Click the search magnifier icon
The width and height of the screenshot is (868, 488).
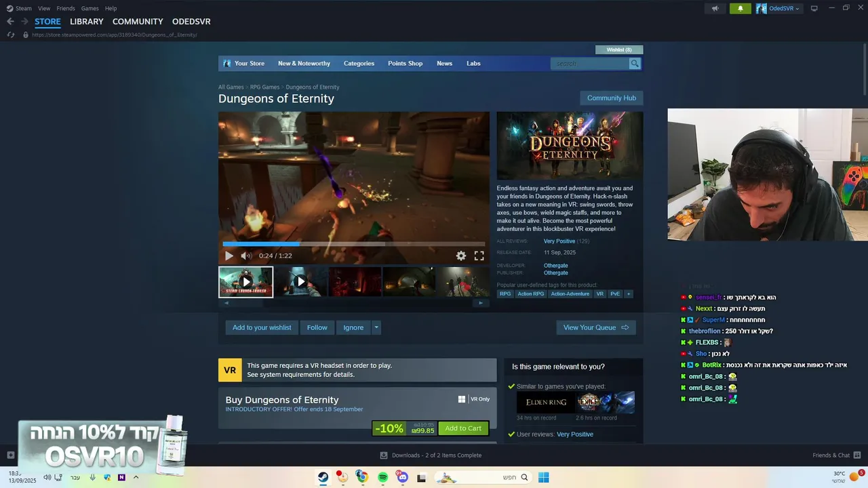point(635,64)
